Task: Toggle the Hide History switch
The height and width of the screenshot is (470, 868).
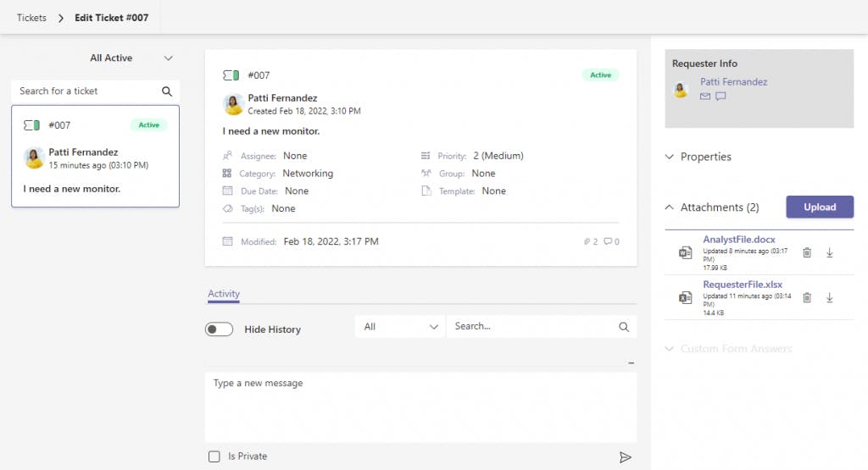Action: pyautogui.click(x=220, y=329)
